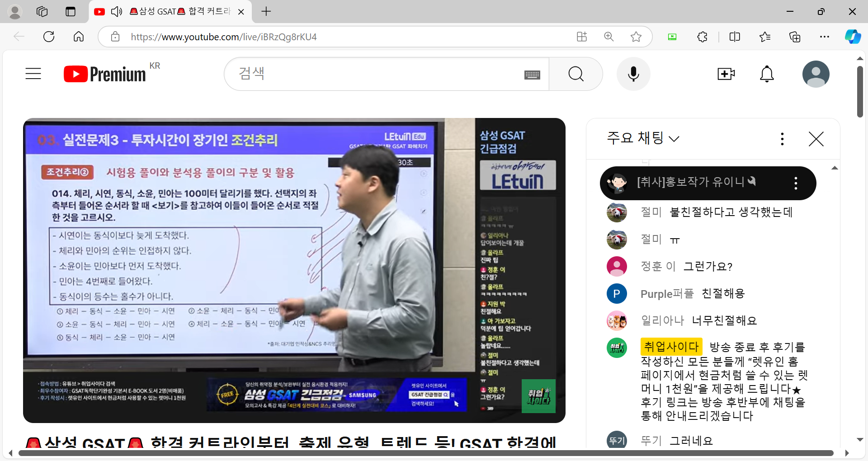Viewport: 868px width, 461px height.
Task: Open the YouTube hamburger guide menu
Action: point(33,74)
